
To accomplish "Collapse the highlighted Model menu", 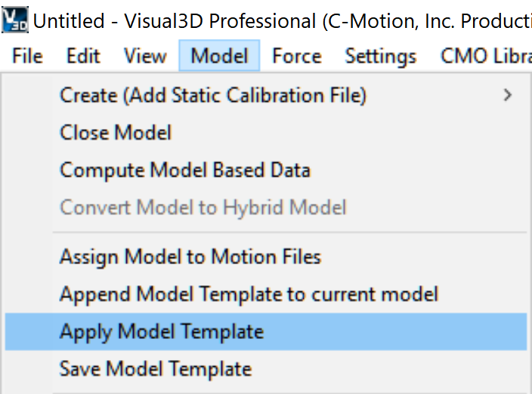I will 219,56.
